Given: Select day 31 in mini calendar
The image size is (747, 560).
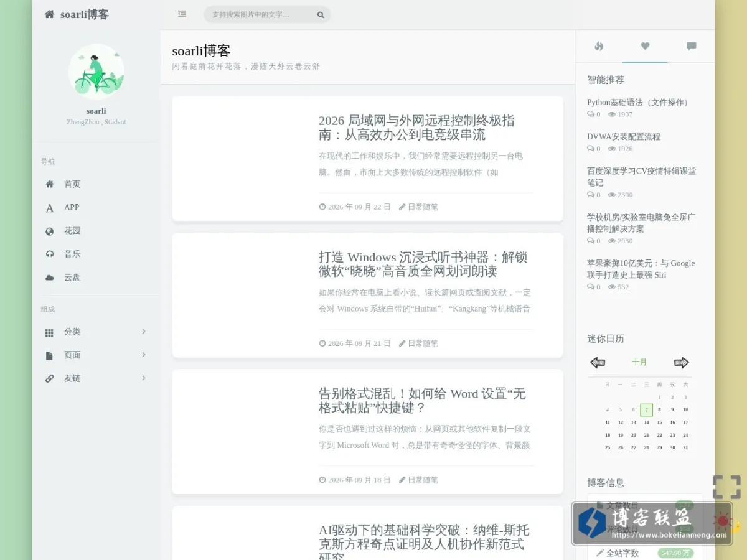Looking at the screenshot, I should pyautogui.click(x=685, y=447).
